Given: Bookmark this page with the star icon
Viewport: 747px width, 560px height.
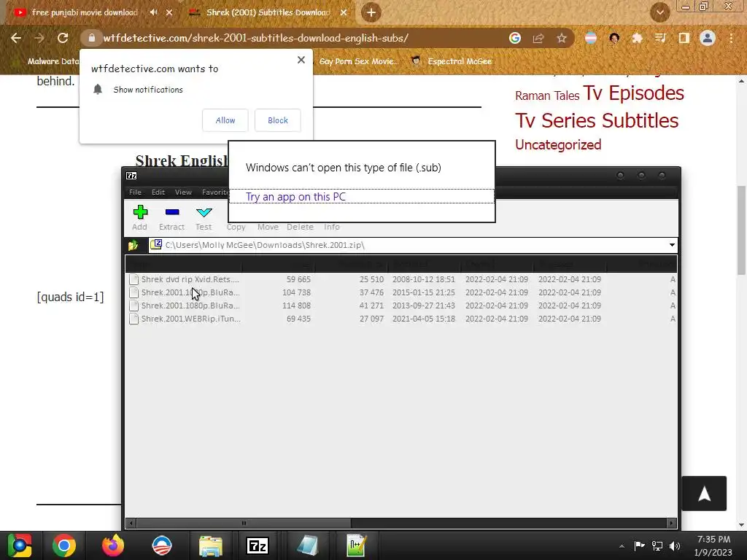Looking at the screenshot, I should tap(562, 38).
